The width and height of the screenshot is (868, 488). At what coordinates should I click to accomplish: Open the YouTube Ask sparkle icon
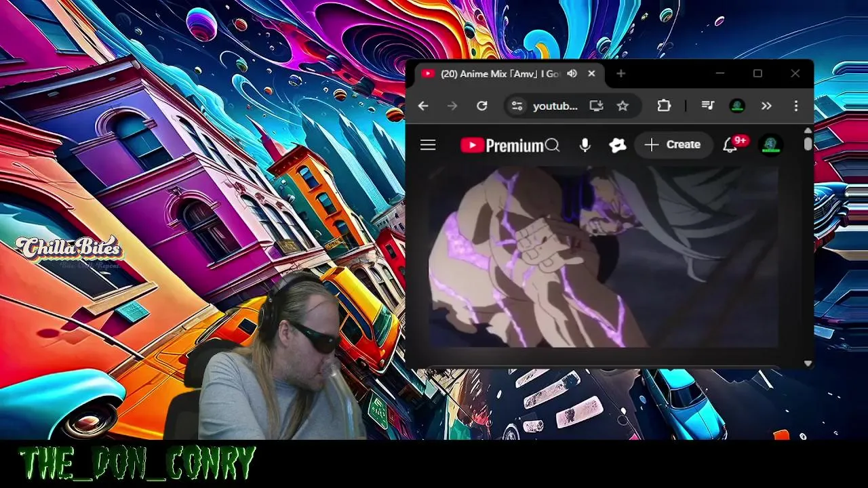coord(617,145)
